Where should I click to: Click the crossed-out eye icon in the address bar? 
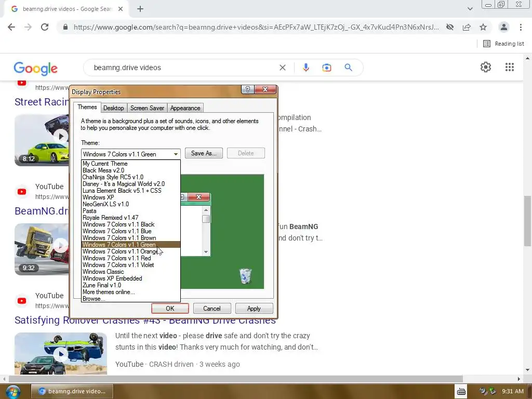(450, 27)
